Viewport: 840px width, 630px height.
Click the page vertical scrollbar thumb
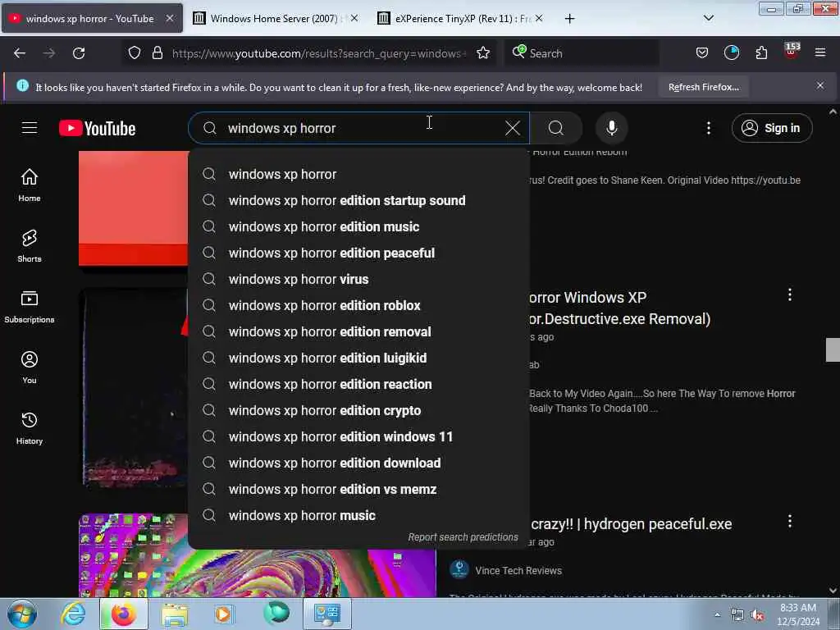tap(833, 349)
